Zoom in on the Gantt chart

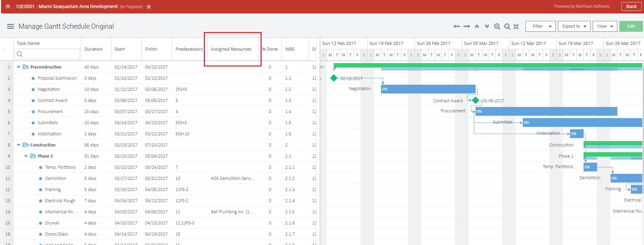click(497, 27)
